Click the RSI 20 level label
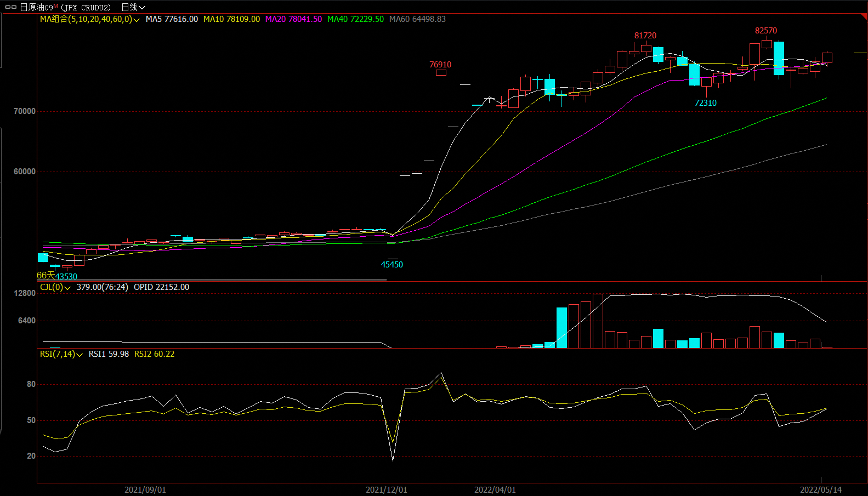868x496 pixels. tap(31, 456)
